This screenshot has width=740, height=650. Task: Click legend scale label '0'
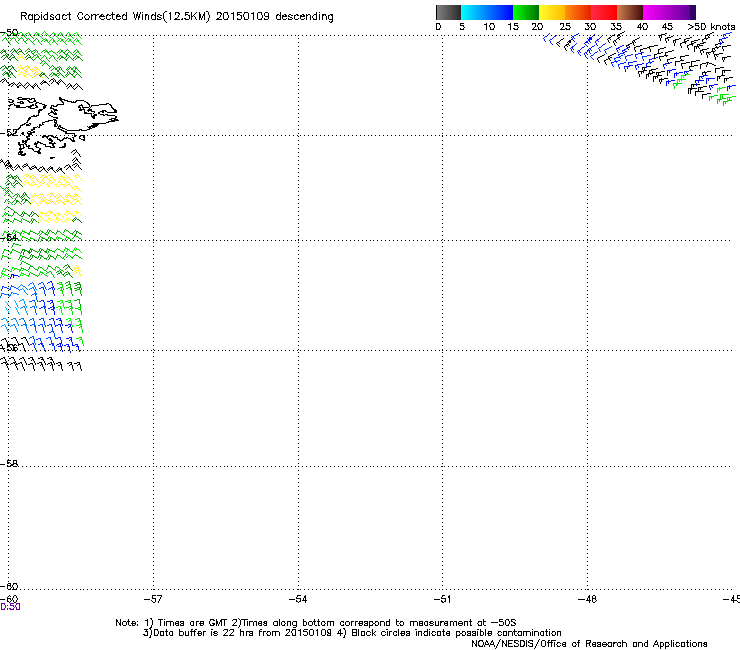[438, 27]
